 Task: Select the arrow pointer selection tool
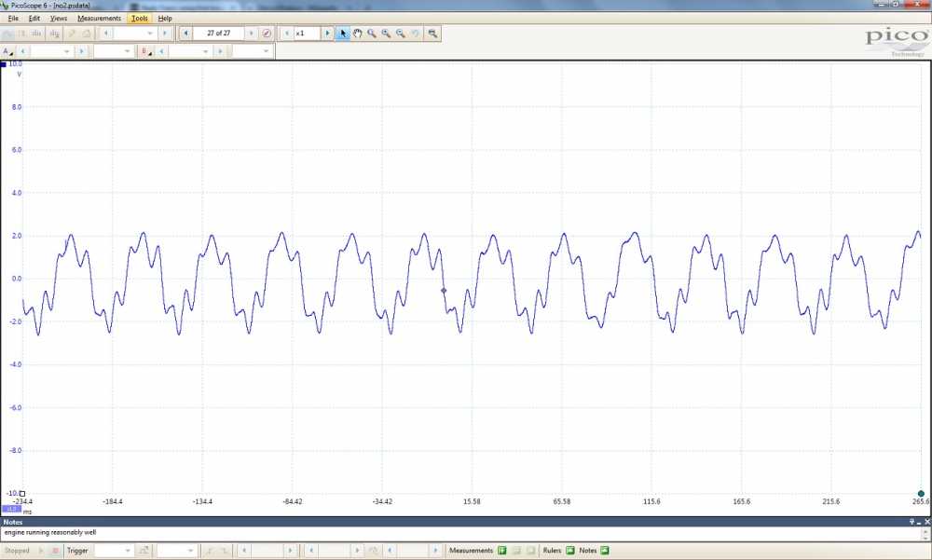coord(343,33)
